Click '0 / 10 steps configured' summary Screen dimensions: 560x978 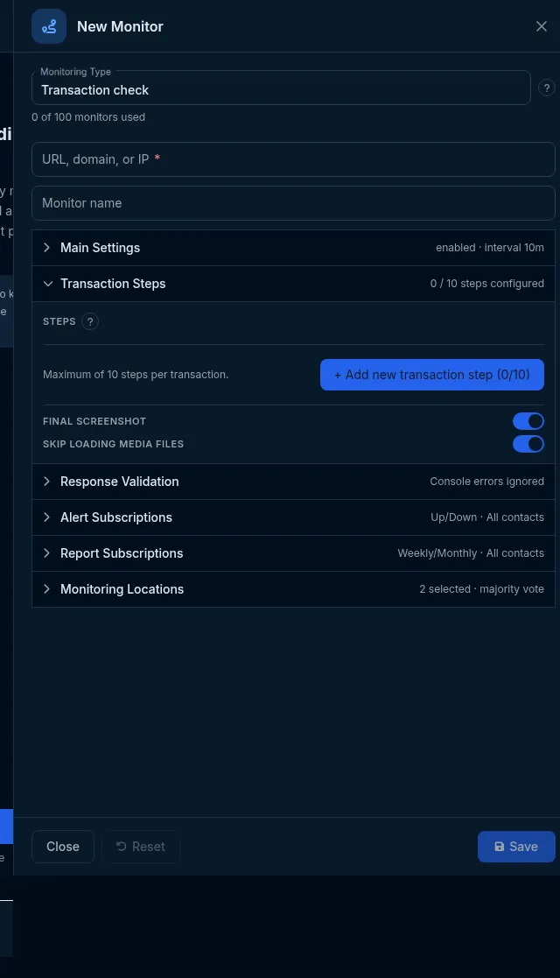click(487, 284)
